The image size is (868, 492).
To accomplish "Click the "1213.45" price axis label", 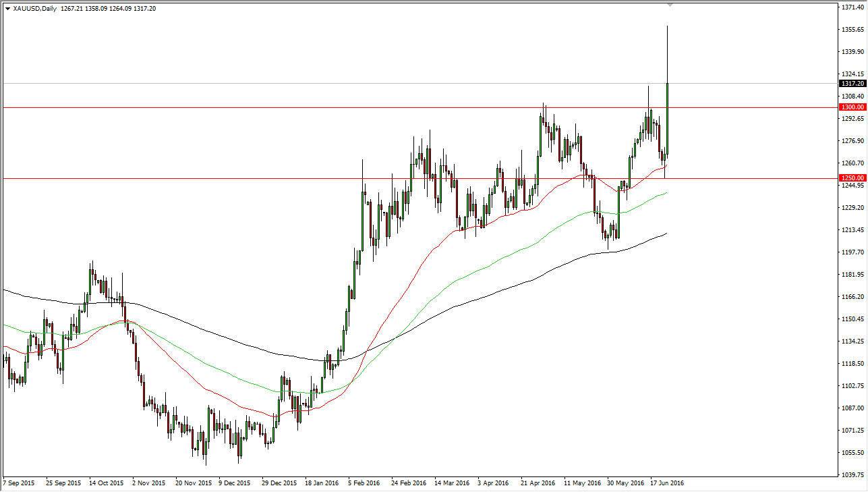I will pyautogui.click(x=852, y=230).
